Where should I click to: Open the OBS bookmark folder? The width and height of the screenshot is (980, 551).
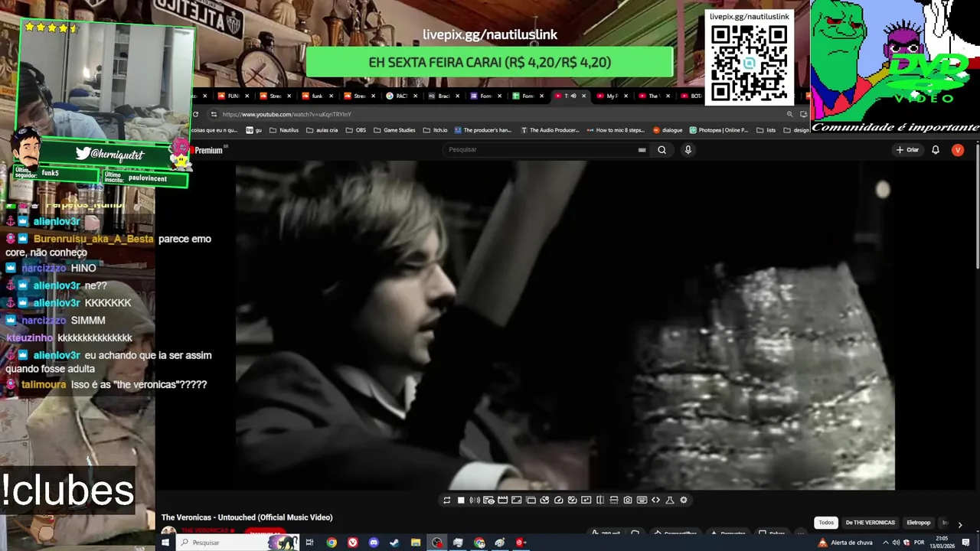pos(356,130)
